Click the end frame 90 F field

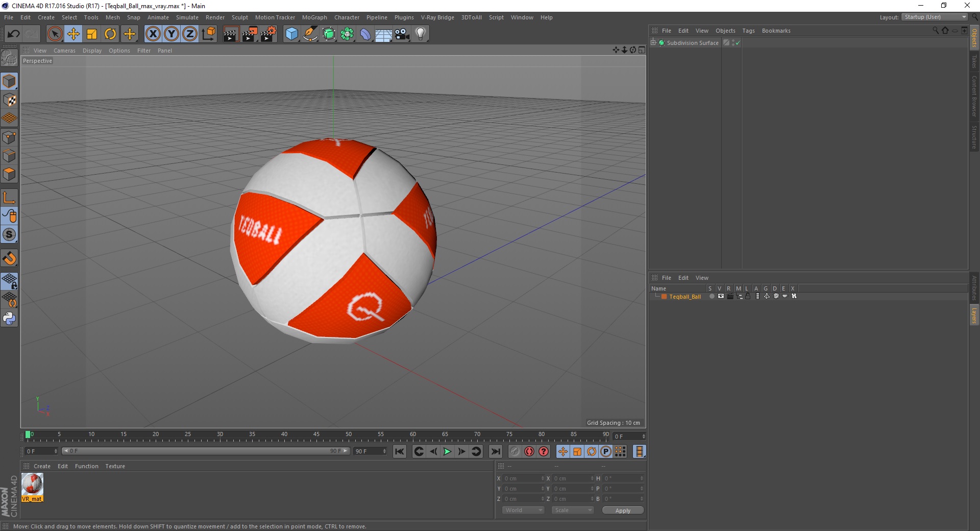pos(370,451)
